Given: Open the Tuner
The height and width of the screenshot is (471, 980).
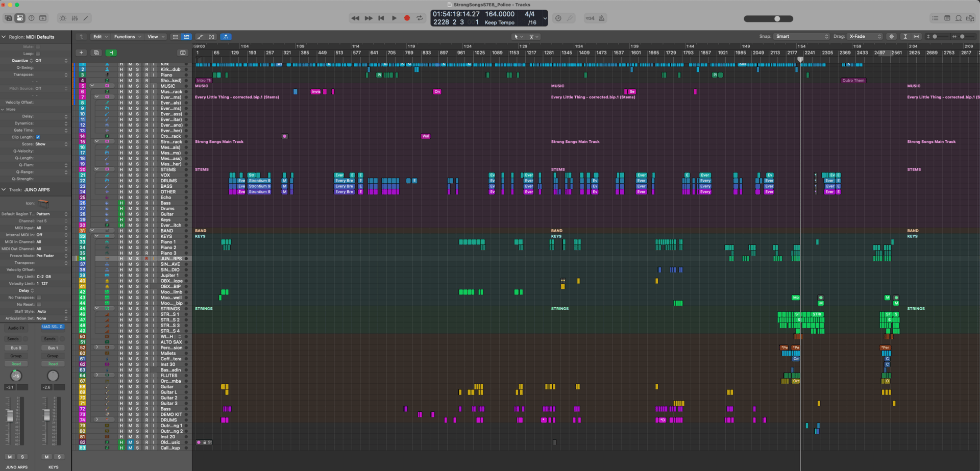Looking at the screenshot, I should pos(570,18).
